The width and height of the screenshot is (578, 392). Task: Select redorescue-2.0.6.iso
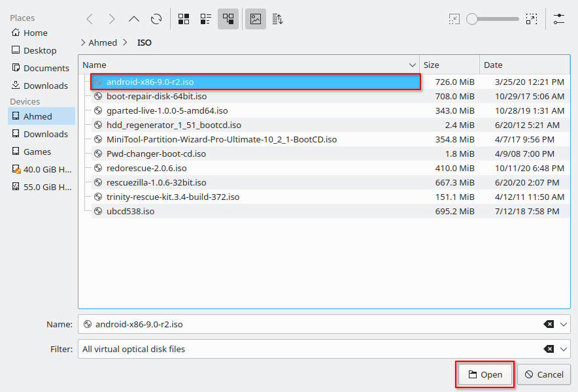[256, 168]
